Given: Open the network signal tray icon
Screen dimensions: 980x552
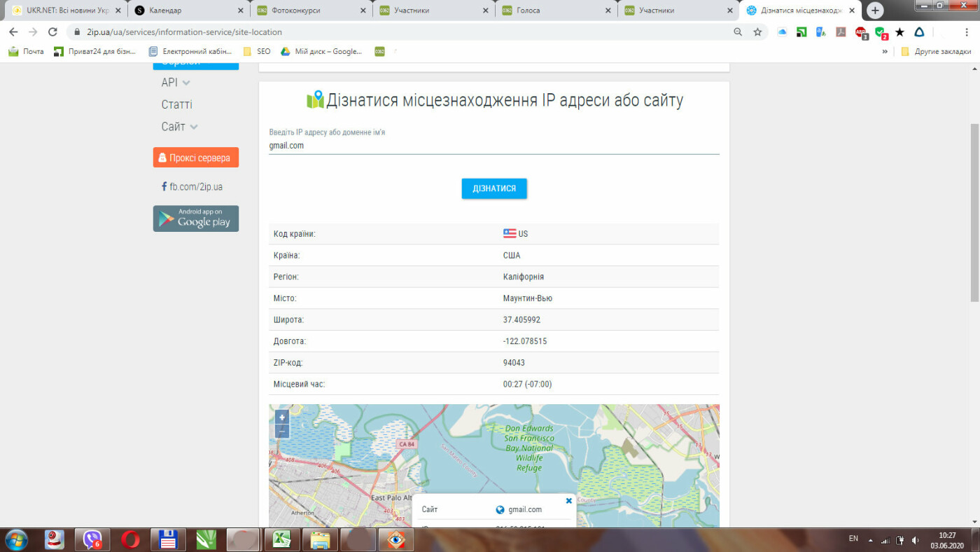Looking at the screenshot, I should click(x=885, y=539).
